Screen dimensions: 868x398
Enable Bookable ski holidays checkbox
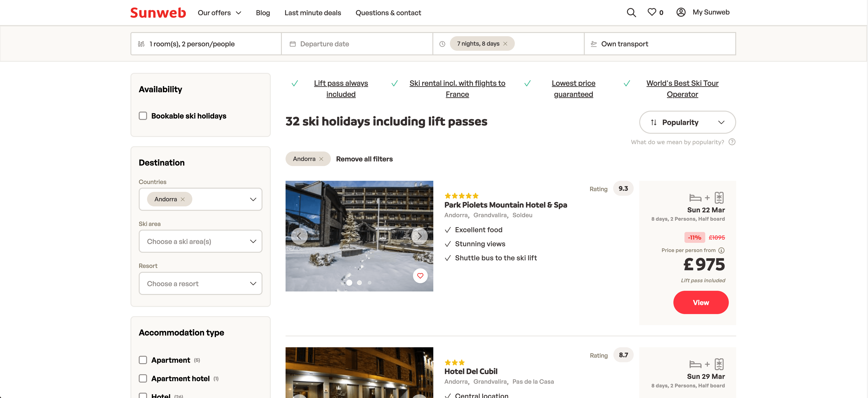click(x=143, y=116)
